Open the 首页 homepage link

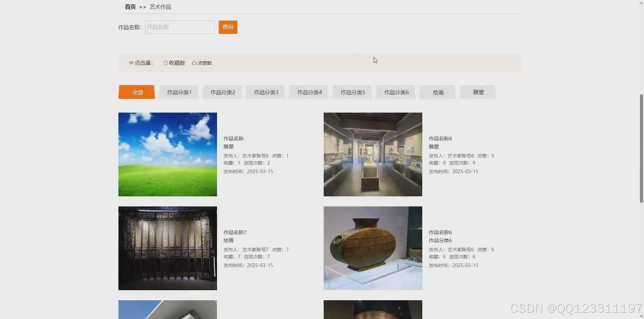click(129, 7)
